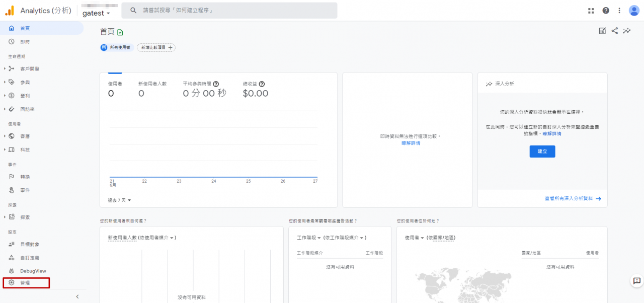Open the gatest property dropdown
This screenshot has height=303, width=644.
click(96, 14)
